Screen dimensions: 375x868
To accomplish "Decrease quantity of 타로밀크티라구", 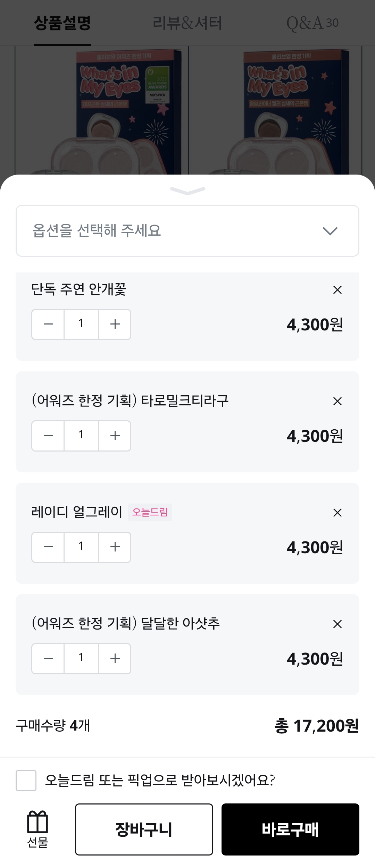I will 48,436.
